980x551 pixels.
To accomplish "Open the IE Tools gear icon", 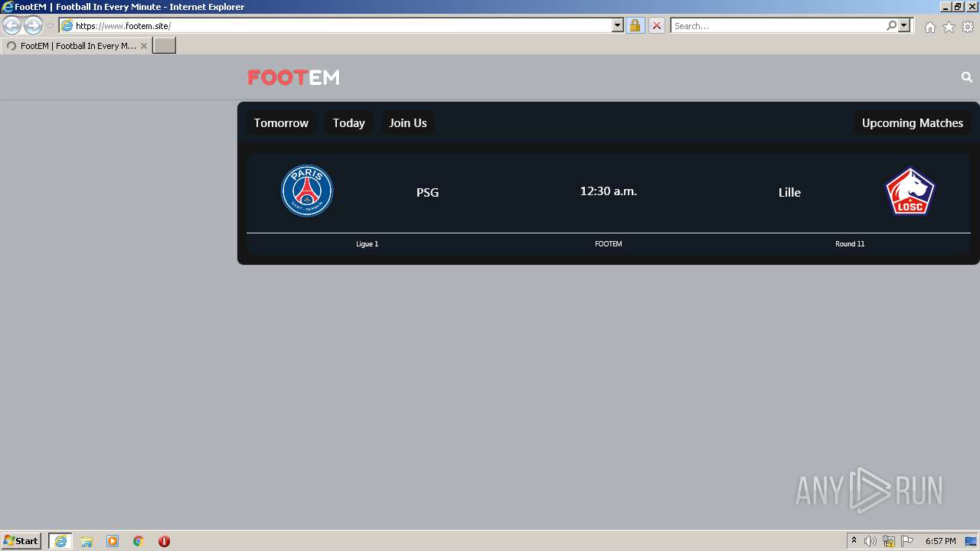I will click(x=968, y=27).
